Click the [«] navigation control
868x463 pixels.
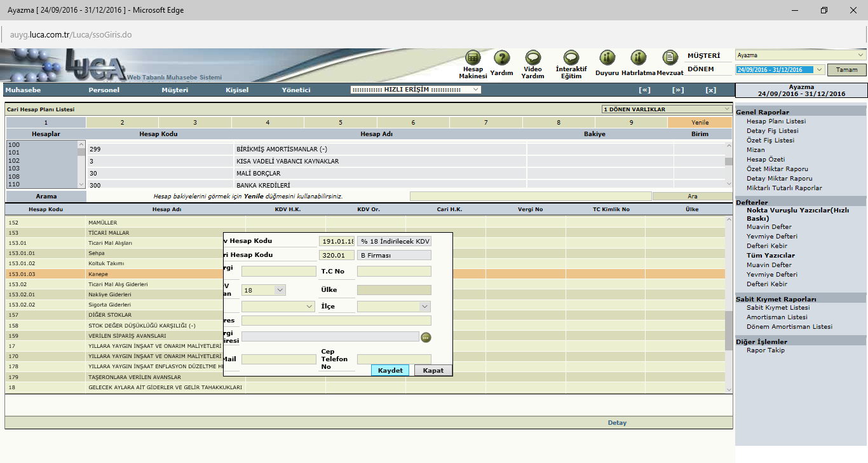[644, 90]
